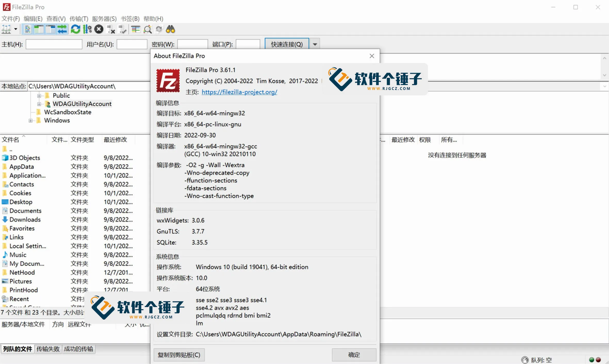609x364 pixels.
Task: Open Site Manager dropdown arrow
Action: tap(16, 29)
